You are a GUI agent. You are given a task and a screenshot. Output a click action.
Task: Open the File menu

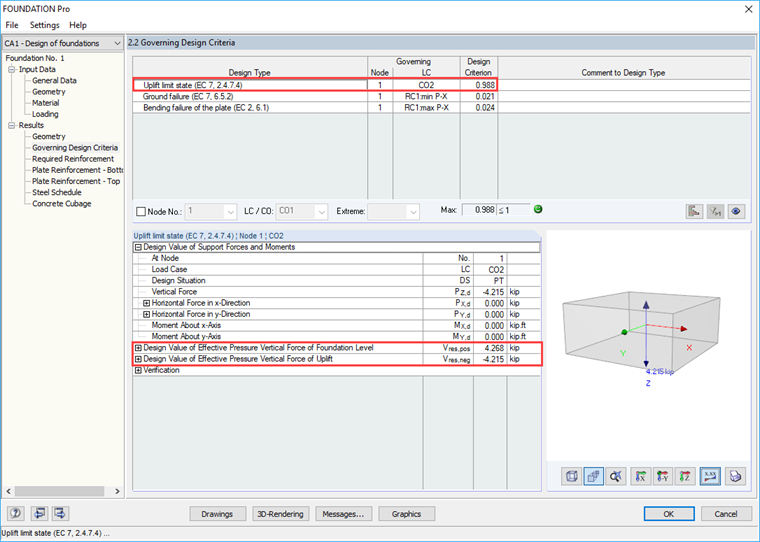12,25
